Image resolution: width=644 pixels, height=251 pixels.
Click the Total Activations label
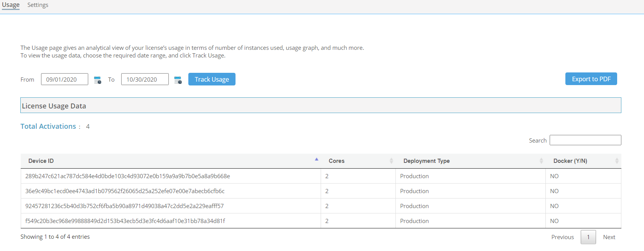(x=48, y=126)
